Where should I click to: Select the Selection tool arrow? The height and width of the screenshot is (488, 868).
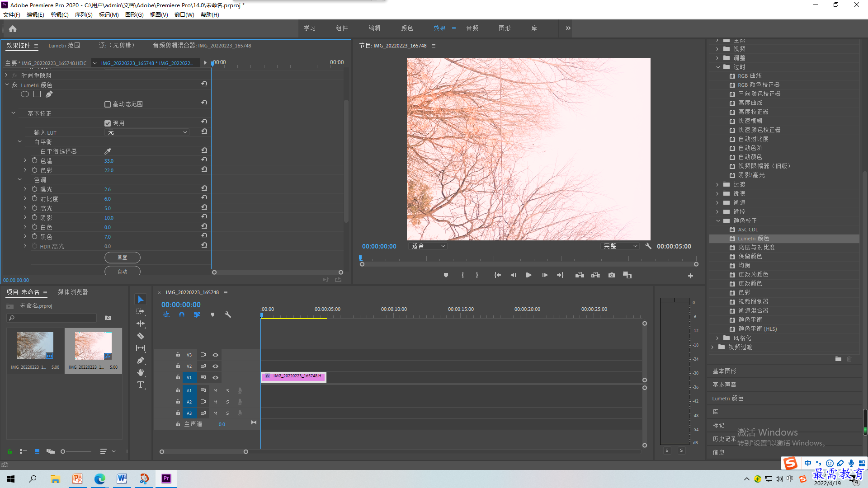coord(141,300)
